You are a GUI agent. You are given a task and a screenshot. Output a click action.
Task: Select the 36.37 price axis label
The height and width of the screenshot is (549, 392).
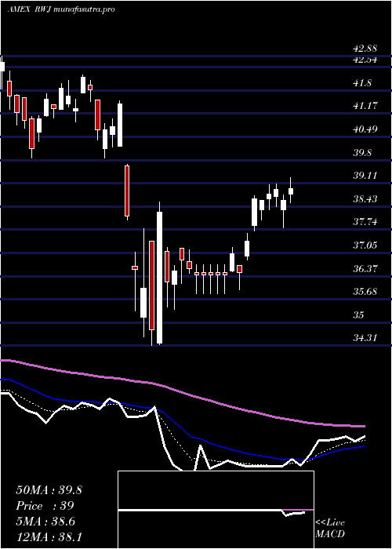click(x=365, y=269)
